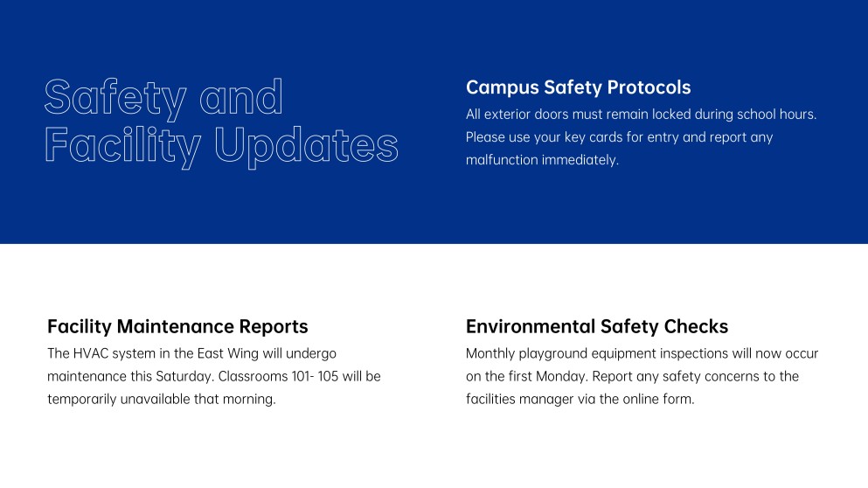
Task: Click the 'first Monday' text line
Action: coord(632,376)
